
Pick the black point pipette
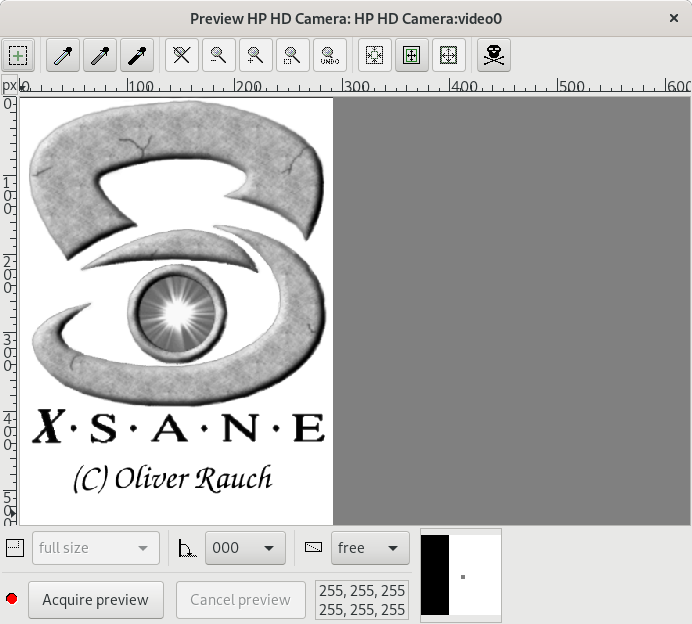click(137, 56)
